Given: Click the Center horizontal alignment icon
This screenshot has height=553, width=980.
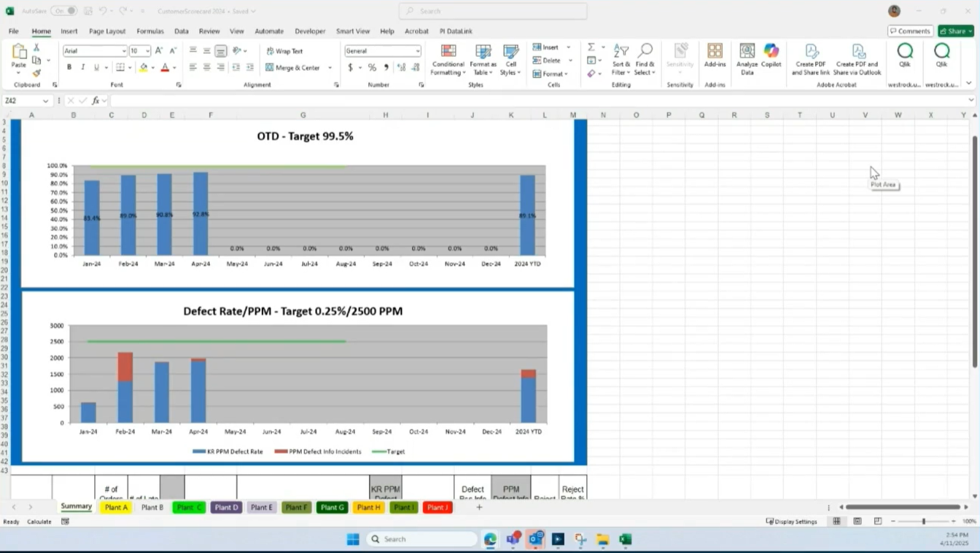Looking at the screenshot, I should click(x=206, y=67).
